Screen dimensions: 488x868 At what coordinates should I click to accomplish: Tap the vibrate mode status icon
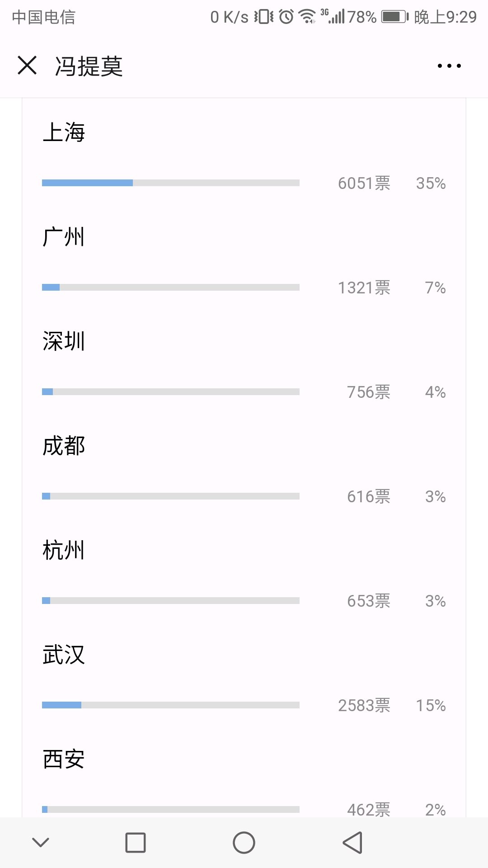pos(264,17)
